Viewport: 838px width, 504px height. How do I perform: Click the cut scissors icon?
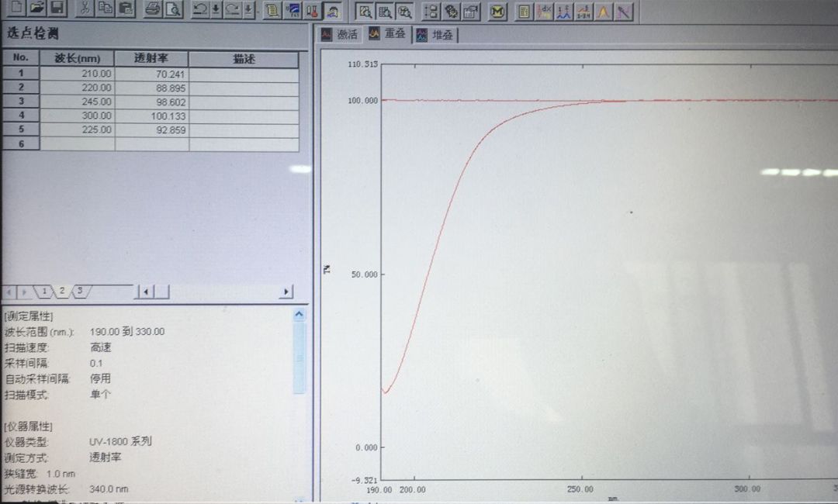pyautogui.click(x=85, y=9)
